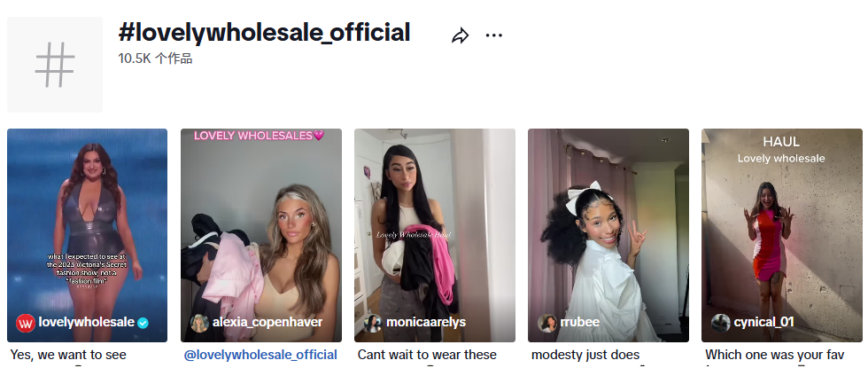This screenshot has width=868, height=376.
Task: Click the @lovelywholesale_official mention link
Action: click(260, 355)
